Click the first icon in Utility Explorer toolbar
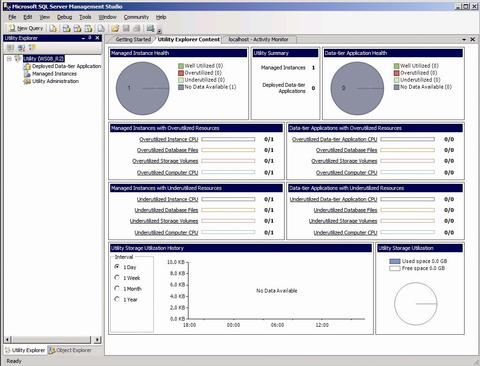 point(11,47)
